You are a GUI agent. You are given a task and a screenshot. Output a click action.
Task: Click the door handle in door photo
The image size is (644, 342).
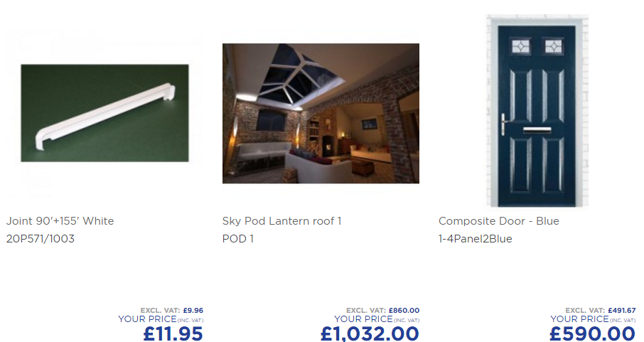pos(505,123)
